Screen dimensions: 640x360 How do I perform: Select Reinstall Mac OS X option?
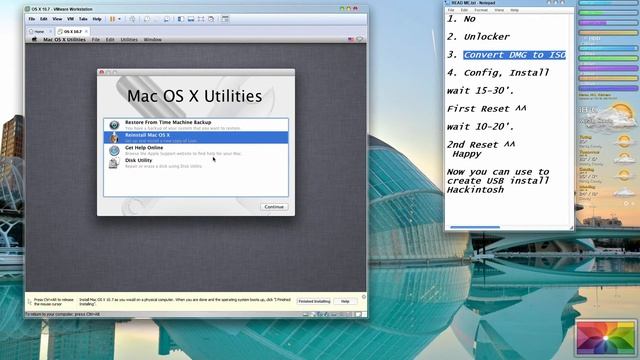pos(196,138)
